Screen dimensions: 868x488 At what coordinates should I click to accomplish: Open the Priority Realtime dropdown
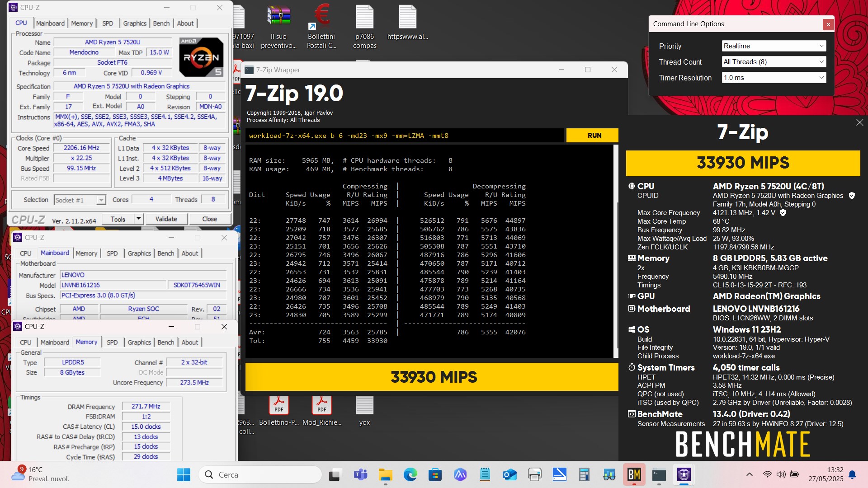[x=774, y=46]
